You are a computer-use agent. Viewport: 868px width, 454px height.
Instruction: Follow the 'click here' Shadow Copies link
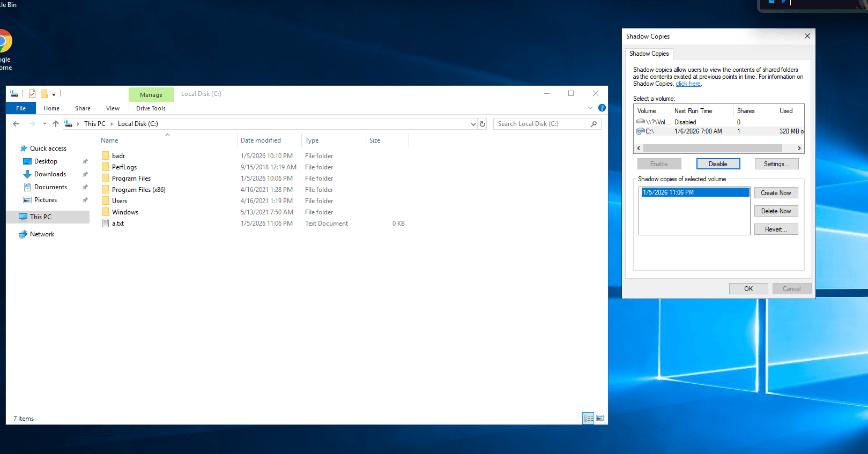coord(688,84)
